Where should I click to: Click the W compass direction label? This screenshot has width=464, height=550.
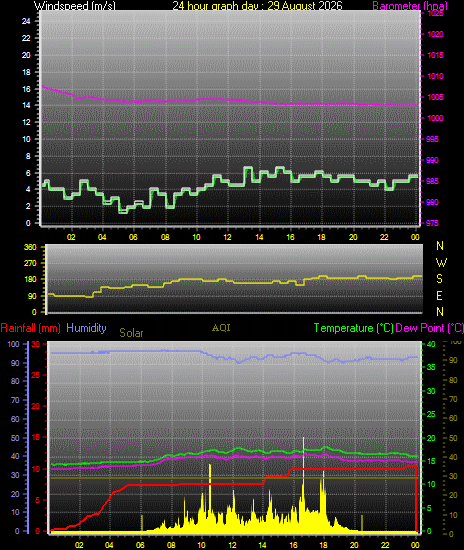[x=441, y=262]
